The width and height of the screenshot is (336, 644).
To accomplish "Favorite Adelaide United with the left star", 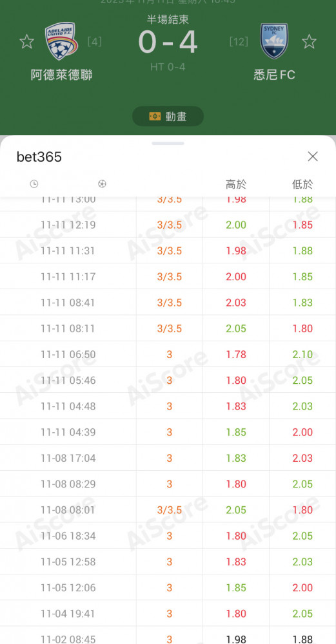I will click(26, 41).
